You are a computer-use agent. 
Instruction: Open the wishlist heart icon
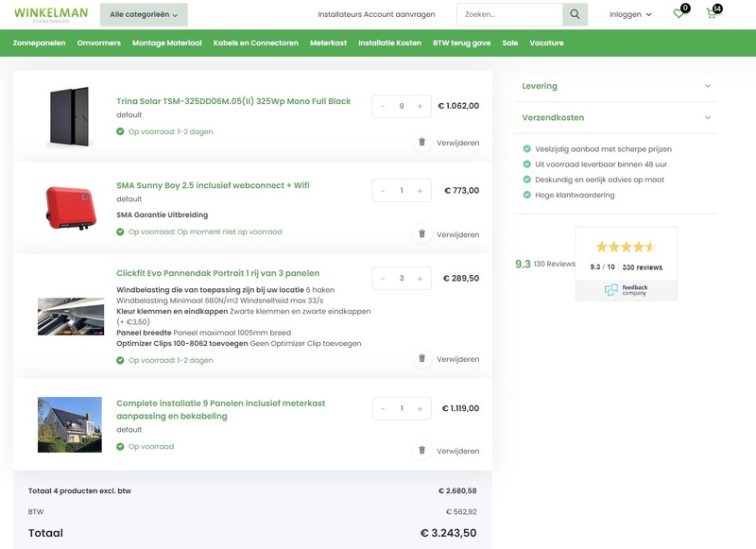click(679, 14)
